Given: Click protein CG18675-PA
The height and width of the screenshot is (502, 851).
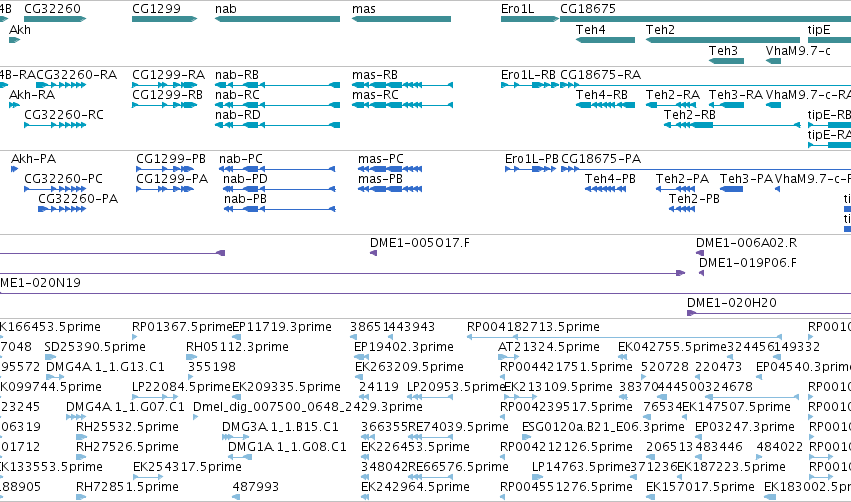Looking at the screenshot, I should [601, 159].
